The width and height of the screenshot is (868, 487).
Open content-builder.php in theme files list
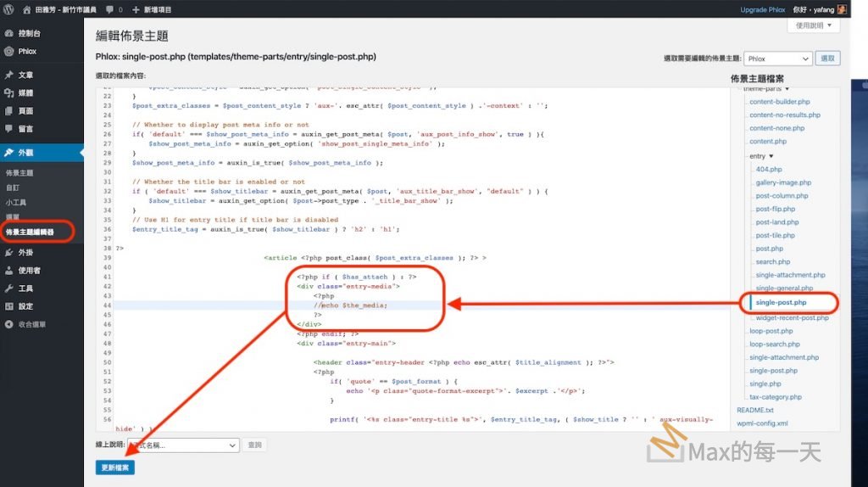[x=780, y=102]
